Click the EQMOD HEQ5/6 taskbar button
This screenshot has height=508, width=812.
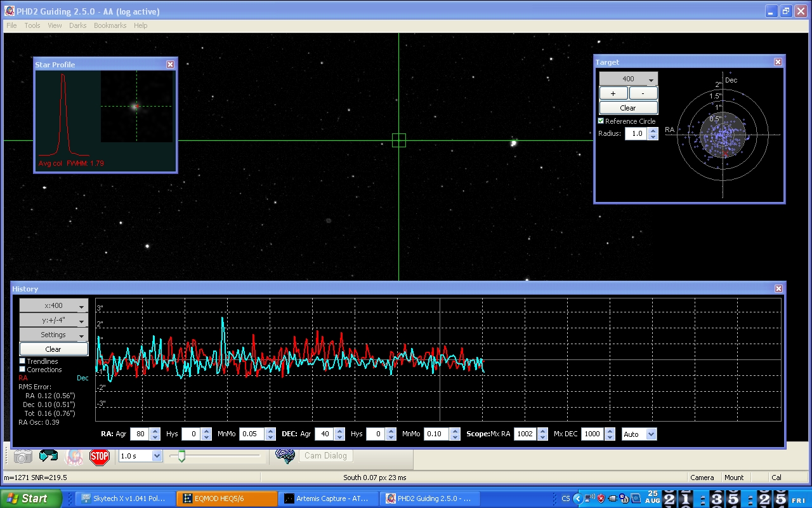coord(227,498)
